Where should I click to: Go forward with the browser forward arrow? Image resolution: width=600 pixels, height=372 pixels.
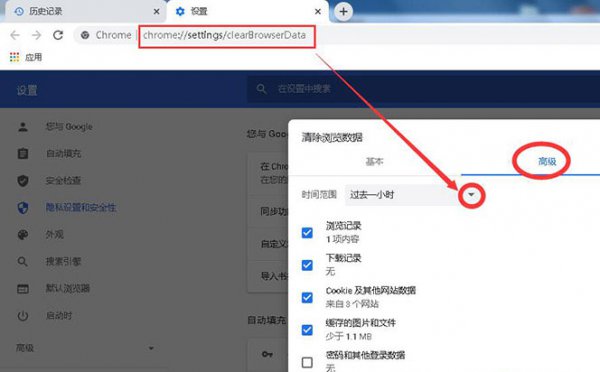tap(36, 35)
